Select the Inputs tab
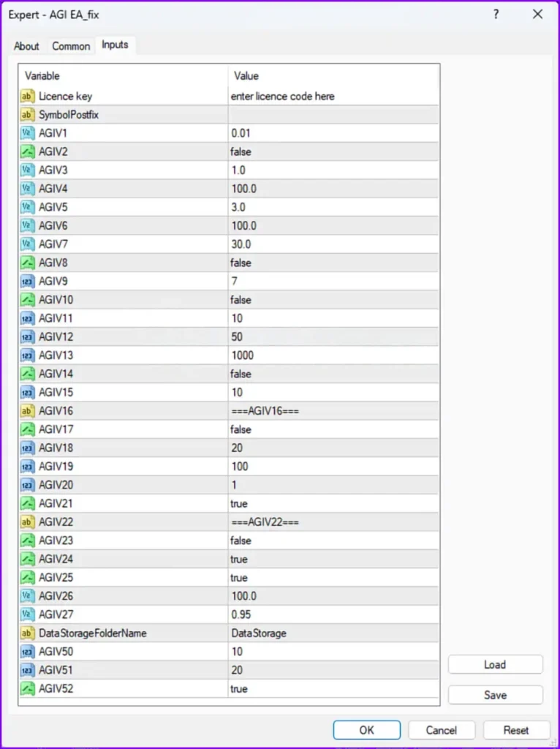The width and height of the screenshot is (560, 749). [115, 45]
